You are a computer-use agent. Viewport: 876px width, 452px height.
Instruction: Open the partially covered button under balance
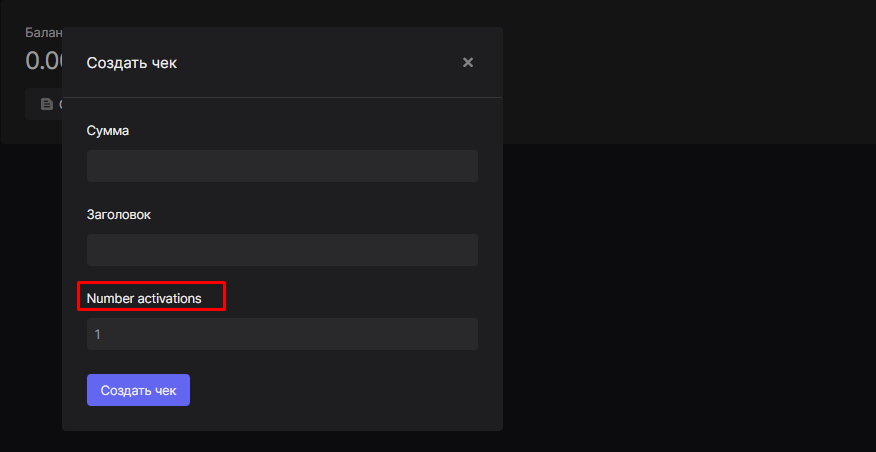[44, 104]
